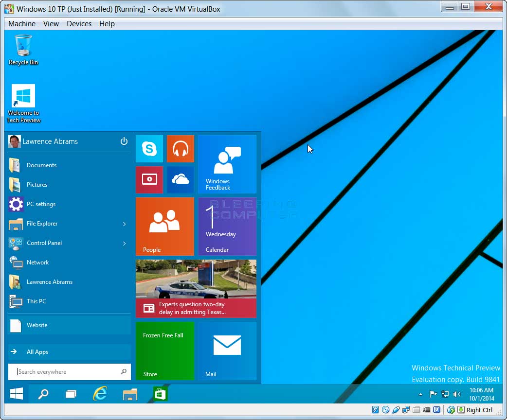Click the Search everywhere input box
This screenshot has width=507, height=420.
[68, 372]
